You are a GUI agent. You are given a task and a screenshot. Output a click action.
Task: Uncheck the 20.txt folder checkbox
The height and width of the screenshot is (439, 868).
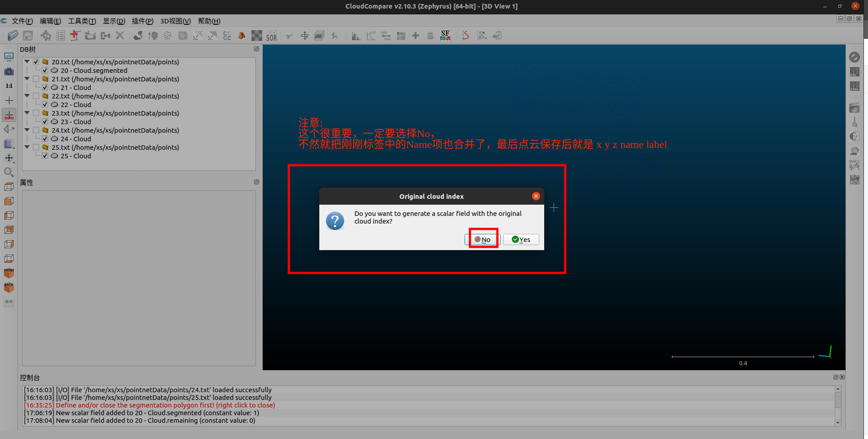[36, 62]
